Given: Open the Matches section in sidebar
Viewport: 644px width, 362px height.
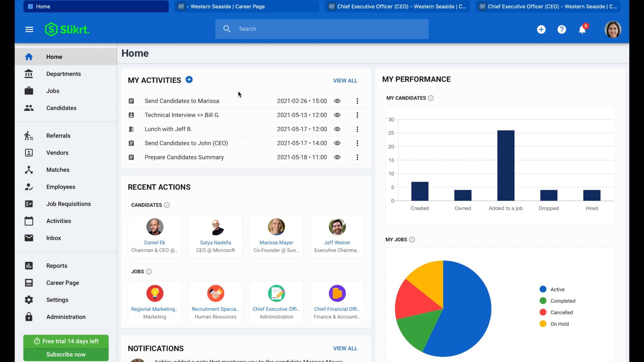Looking at the screenshot, I should click(x=58, y=170).
